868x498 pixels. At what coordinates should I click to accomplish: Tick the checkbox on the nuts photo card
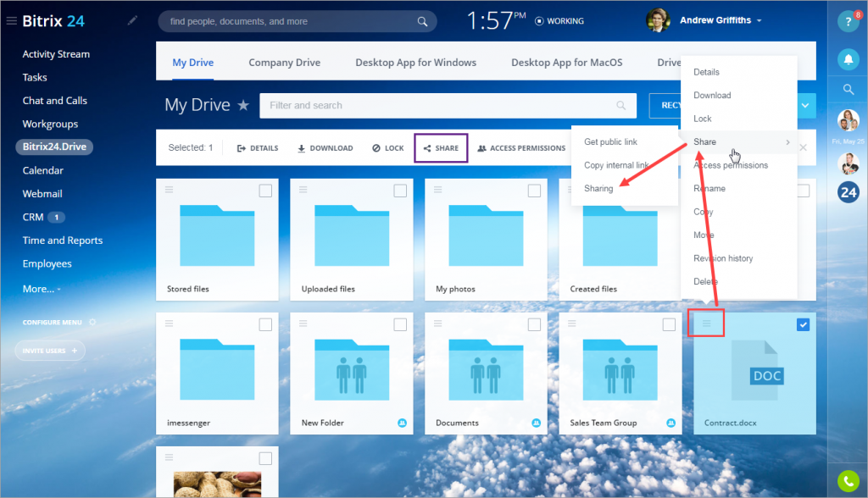click(265, 459)
